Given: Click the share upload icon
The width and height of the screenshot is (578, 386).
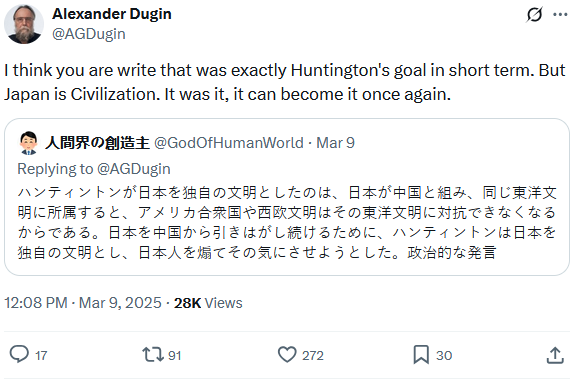Looking at the screenshot, I should [555, 355].
